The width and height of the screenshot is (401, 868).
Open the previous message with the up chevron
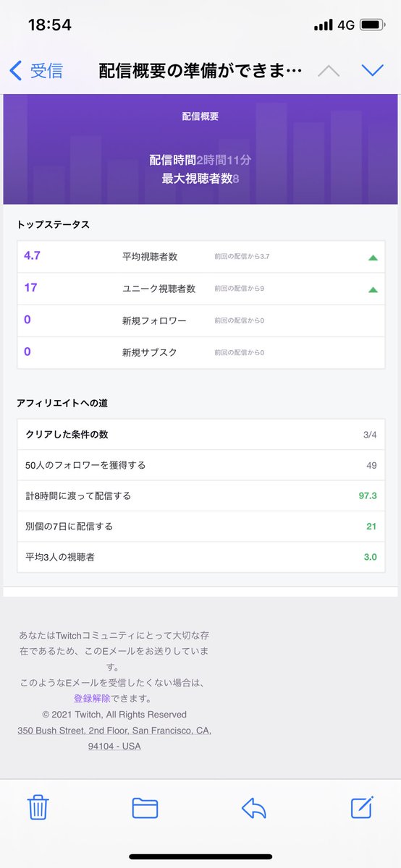329,70
